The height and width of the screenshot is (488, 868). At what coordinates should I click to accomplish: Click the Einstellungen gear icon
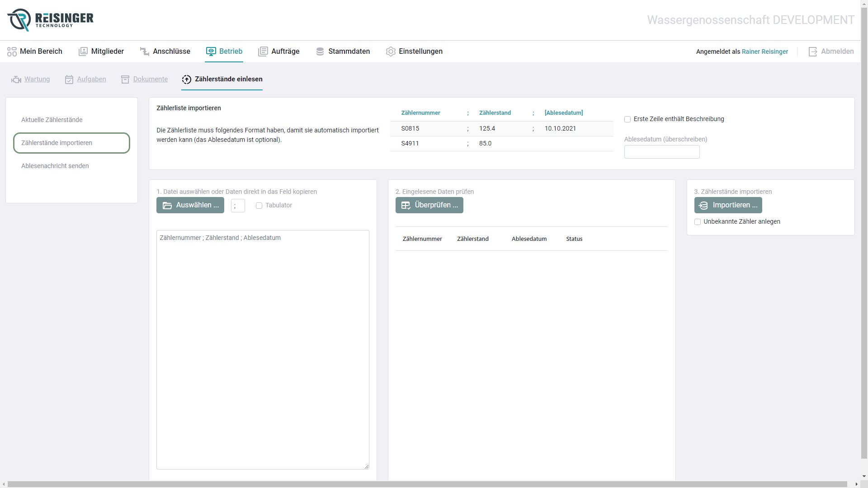tap(391, 52)
